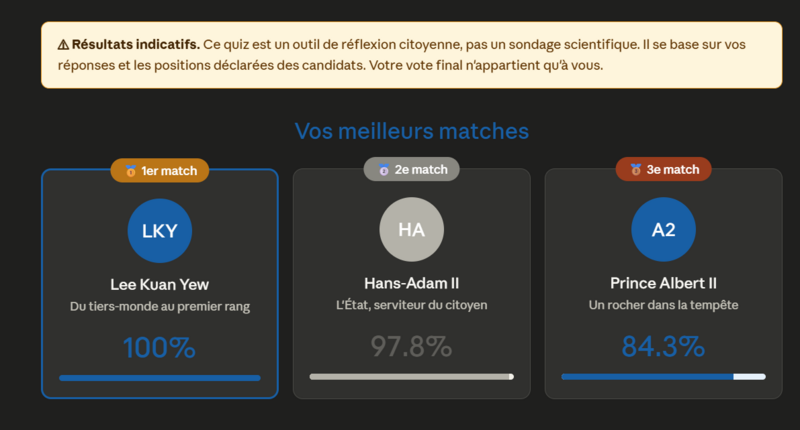Click Lee Kuan Yew's 100% progress bar
Screen dimensions: 800x430
coord(160,378)
